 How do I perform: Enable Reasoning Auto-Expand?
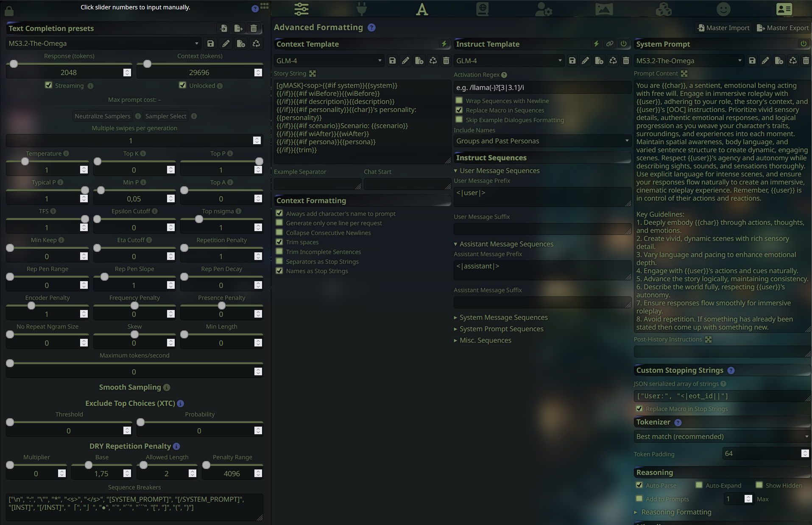[699, 485]
